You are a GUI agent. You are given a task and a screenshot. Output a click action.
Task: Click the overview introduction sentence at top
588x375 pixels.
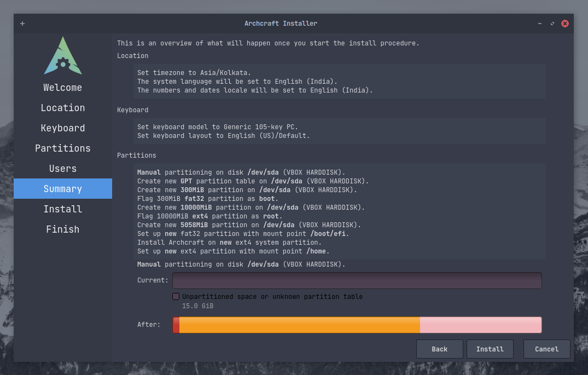click(x=268, y=43)
